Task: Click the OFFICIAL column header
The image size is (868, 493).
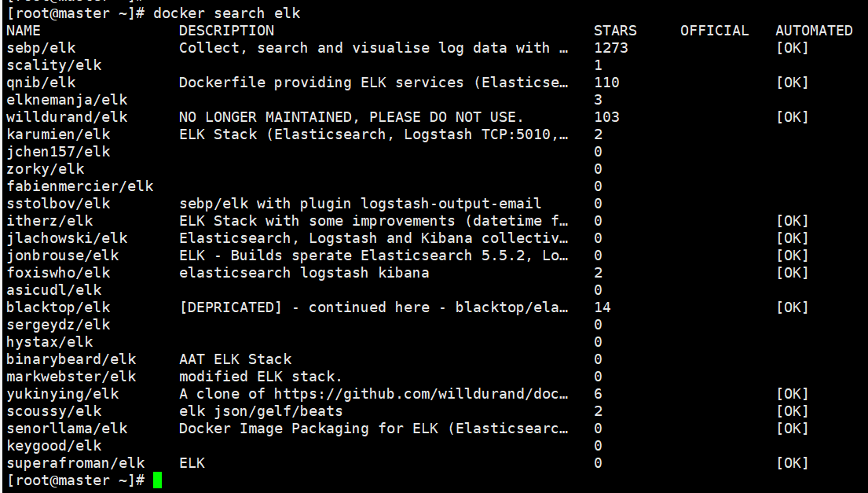Action: [714, 31]
